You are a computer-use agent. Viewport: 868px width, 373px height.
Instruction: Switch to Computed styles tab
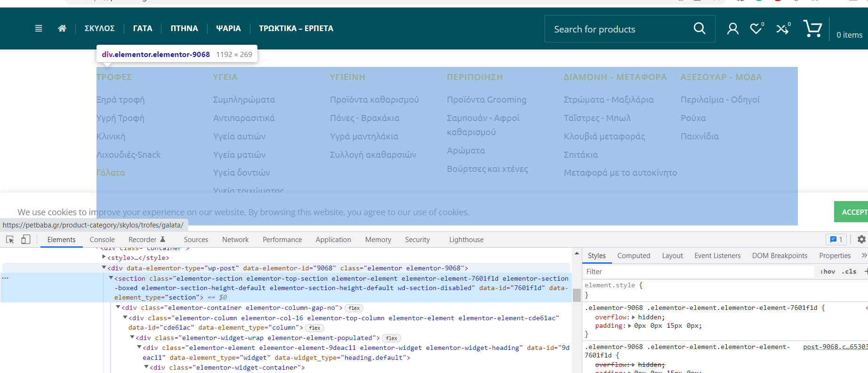pyautogui.click(x=634, y=255)
